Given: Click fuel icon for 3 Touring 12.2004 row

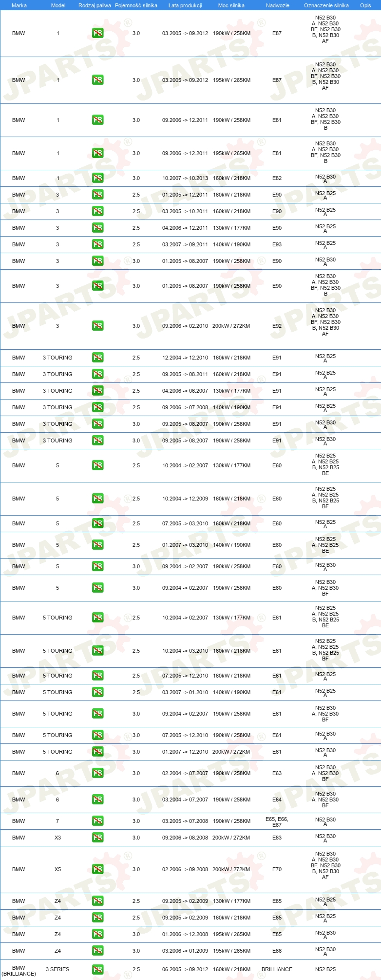Looking at the screenshot, I should coord(97,358).
